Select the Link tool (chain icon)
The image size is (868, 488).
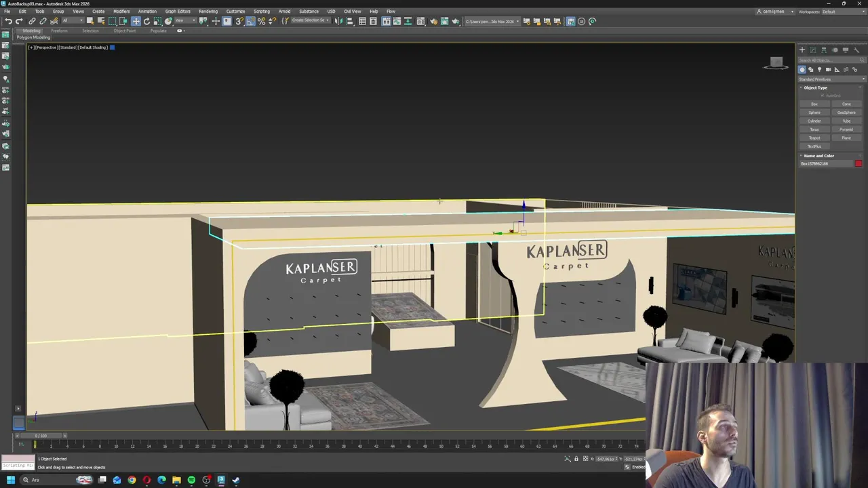(32, 21)
